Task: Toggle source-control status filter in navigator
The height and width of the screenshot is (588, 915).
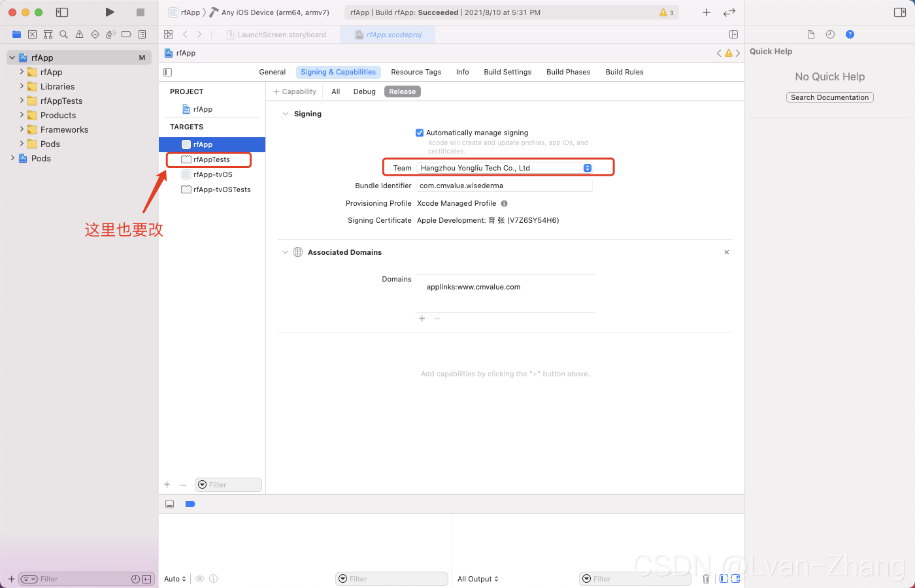Action: (x=146, y=579)
